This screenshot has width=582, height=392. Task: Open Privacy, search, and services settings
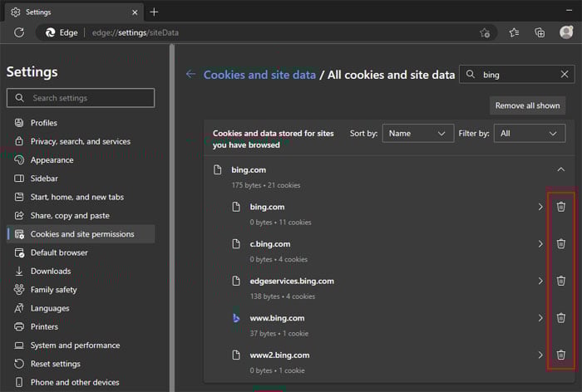(x=80, y=141)
